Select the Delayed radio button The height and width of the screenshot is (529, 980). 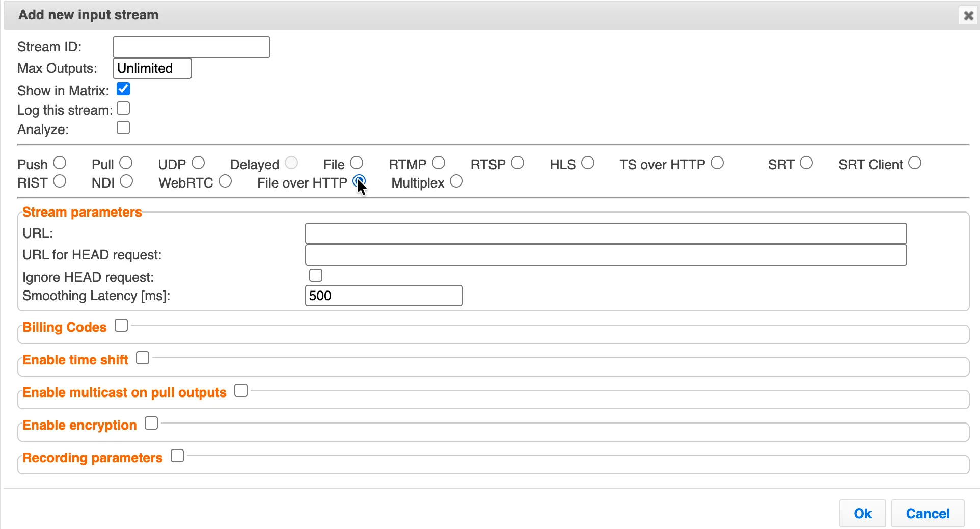291,163
